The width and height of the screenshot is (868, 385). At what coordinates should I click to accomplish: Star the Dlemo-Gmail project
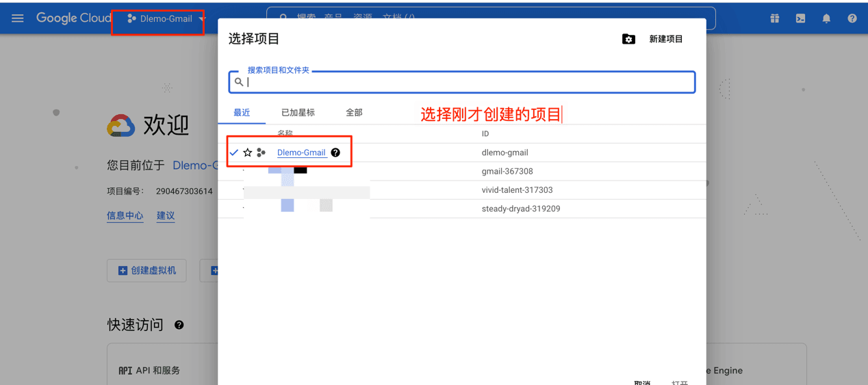pos(248,152)
